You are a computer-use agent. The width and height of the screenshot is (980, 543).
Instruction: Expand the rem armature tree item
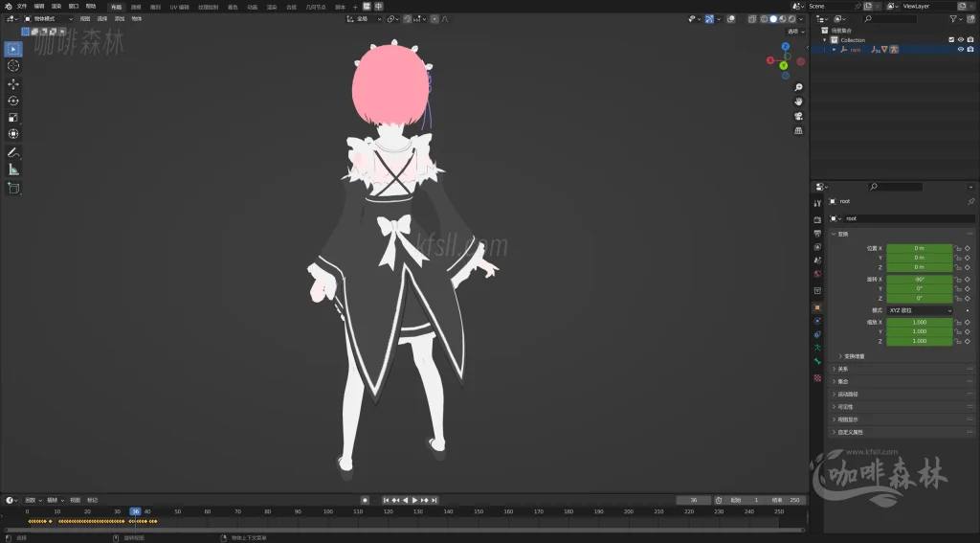tap(835, 50)
